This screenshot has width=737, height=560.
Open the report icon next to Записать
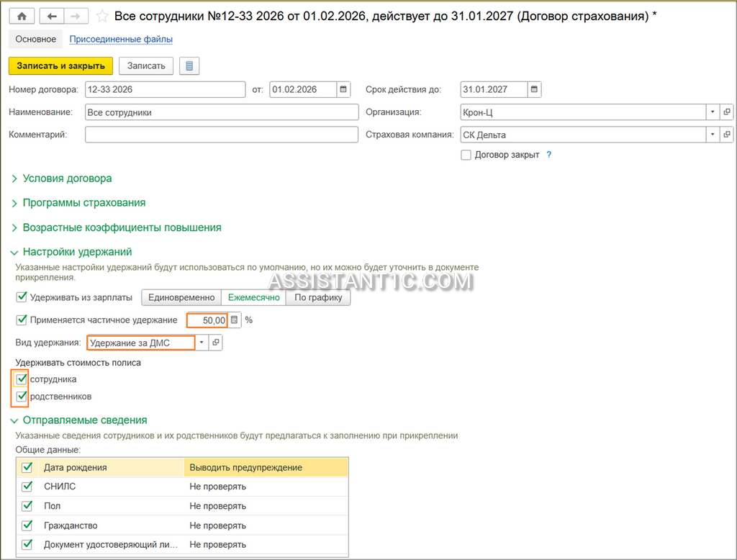189,66
